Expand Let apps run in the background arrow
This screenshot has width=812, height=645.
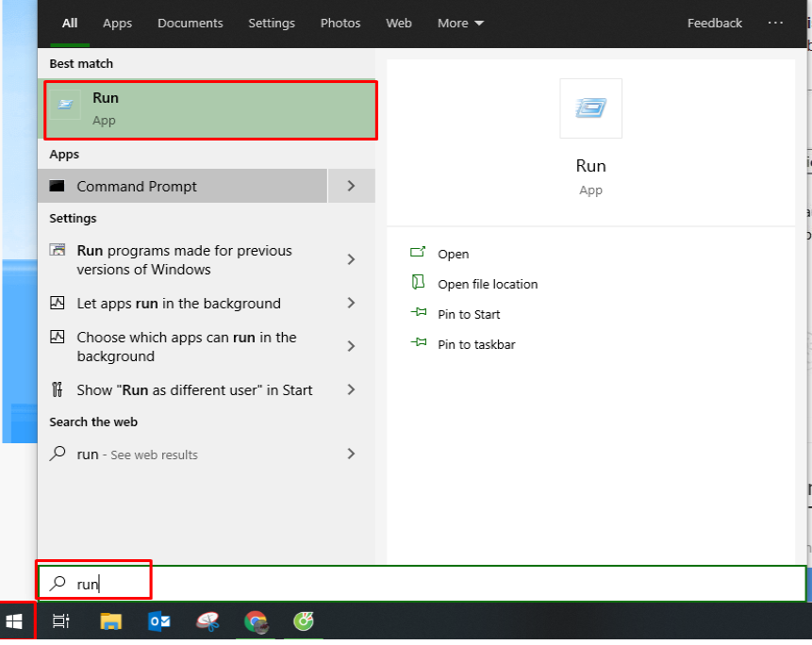[351, 303]
